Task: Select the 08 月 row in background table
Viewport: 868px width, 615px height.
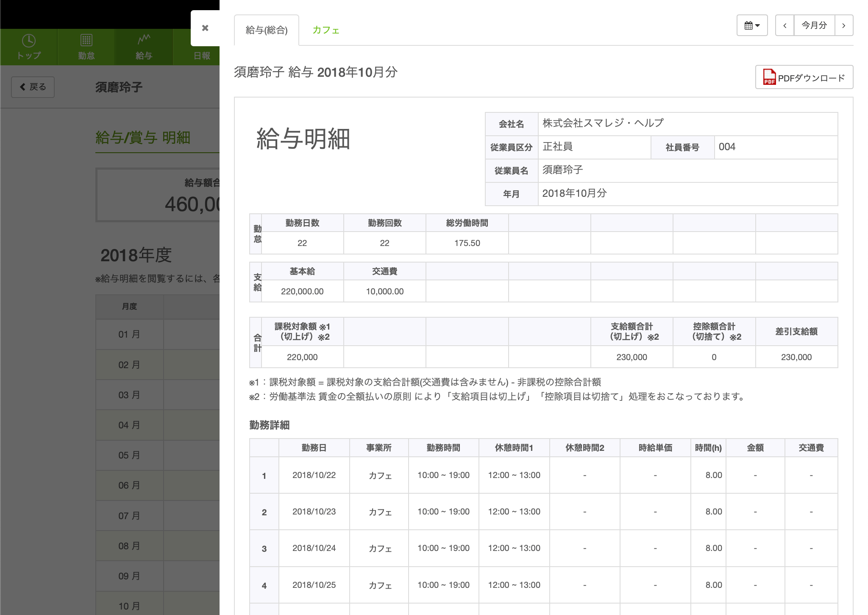Action: click(x=158, y=546)
